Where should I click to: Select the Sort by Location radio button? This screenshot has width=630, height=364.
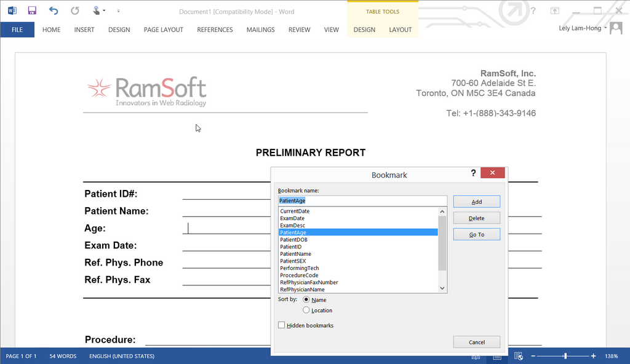click(306, 311)
